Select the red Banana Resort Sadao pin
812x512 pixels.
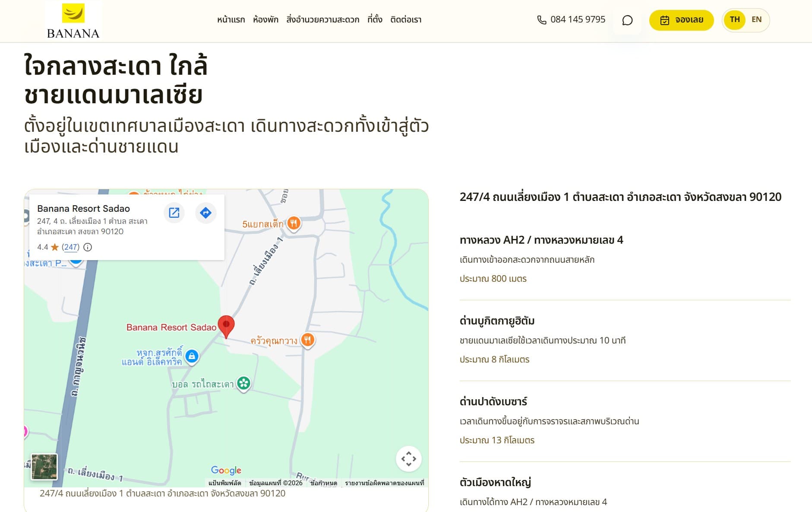click(x=226, y=326)
